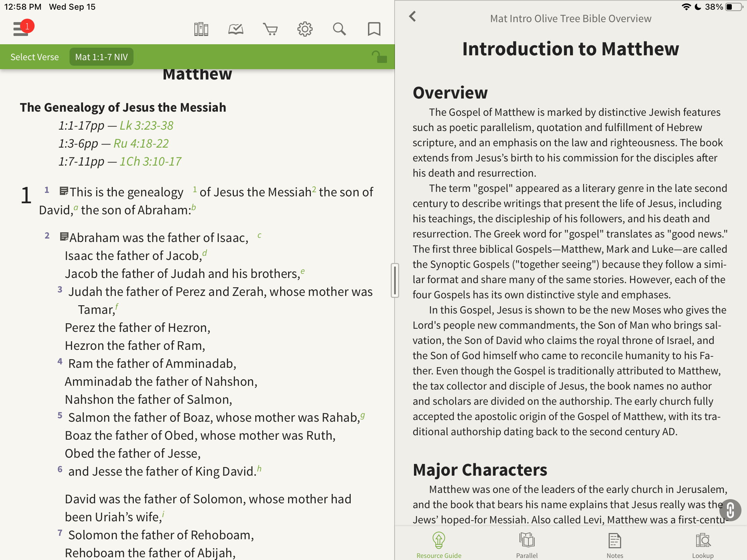Image resolution: width=747 pixels, height=560 pixels.
Task: Tap the 'Major Characters' section heading
Action: tap(480, 470)
